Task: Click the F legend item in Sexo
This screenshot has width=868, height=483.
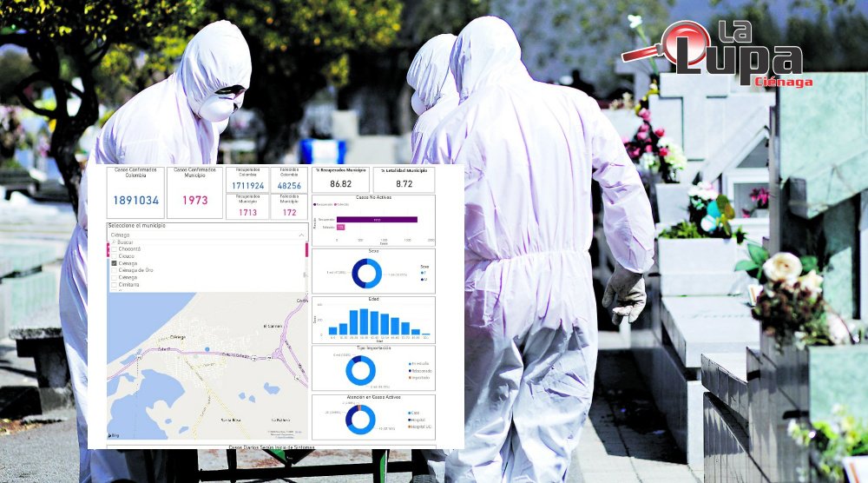Action: tap(424, 273)
